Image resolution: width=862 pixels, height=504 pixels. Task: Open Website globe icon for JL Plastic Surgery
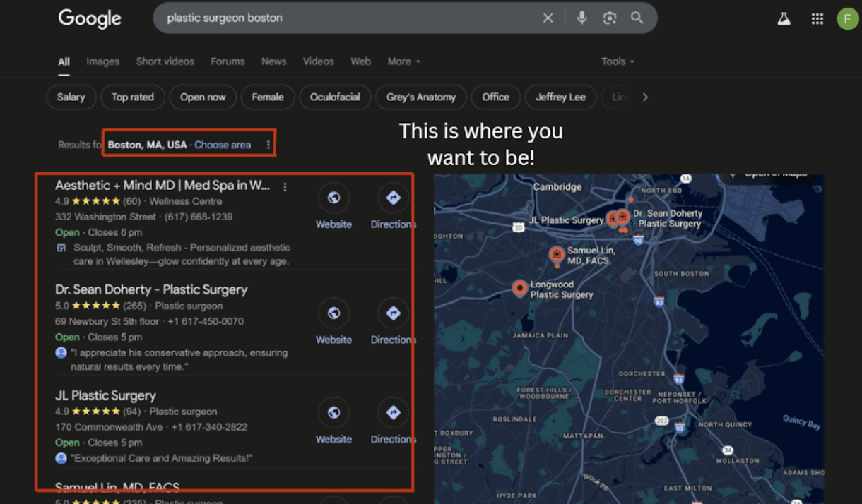(x=333, y=413)
